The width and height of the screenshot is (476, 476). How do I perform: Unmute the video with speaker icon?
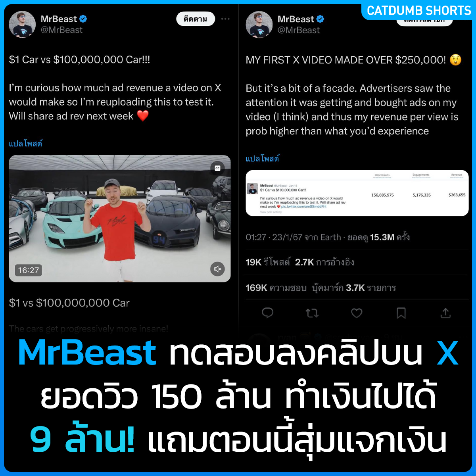pos(217,269)
